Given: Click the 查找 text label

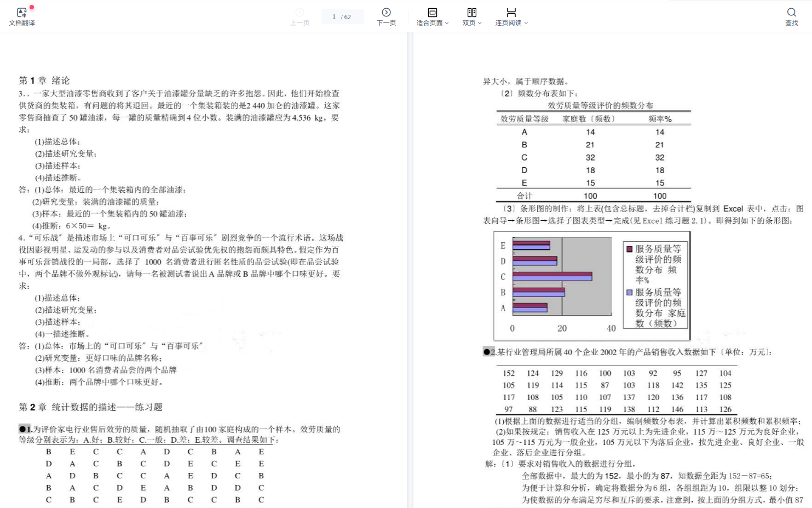Looking at the screenshot, I should click(x=791, y=23).
